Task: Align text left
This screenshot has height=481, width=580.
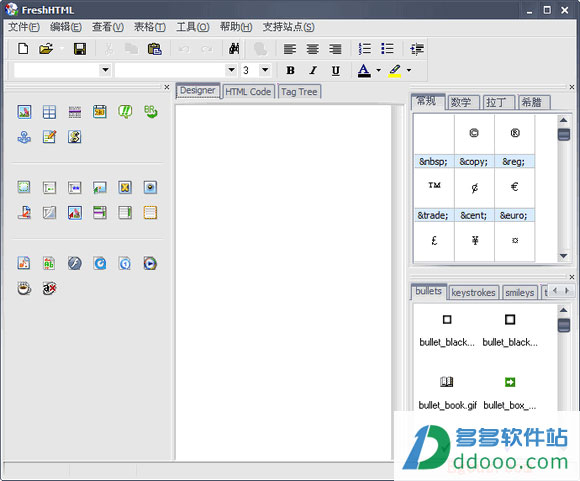Action: 290,48
